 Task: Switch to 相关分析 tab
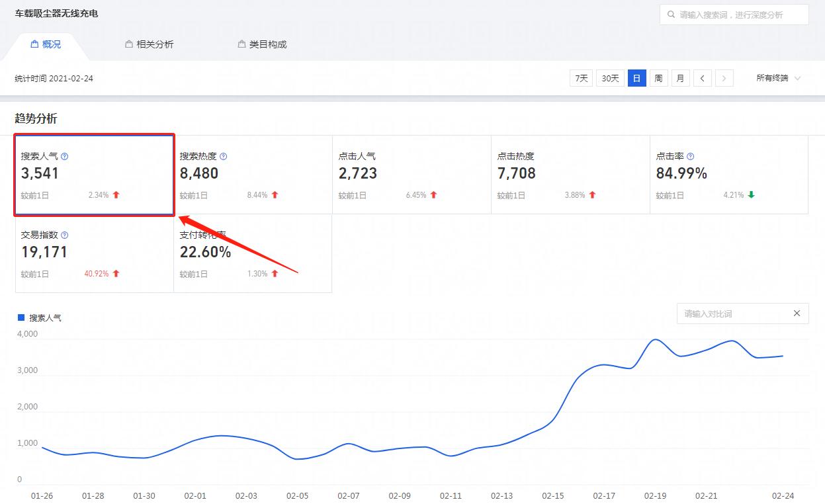tap(149, 44)
